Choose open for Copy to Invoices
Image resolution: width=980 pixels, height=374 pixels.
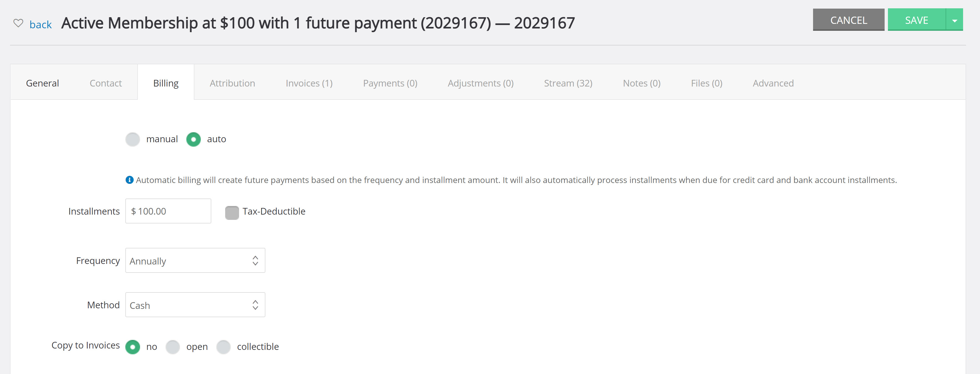point(173,347)
